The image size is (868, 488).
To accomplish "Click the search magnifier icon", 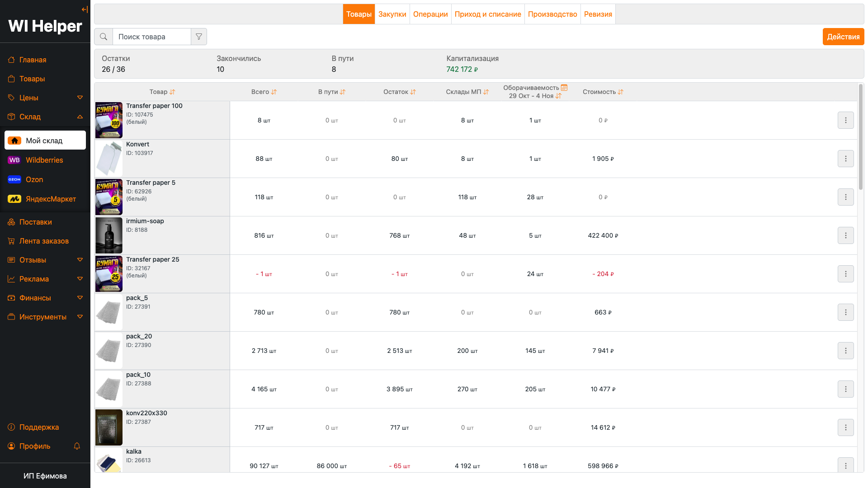I will tap(104, 37).
